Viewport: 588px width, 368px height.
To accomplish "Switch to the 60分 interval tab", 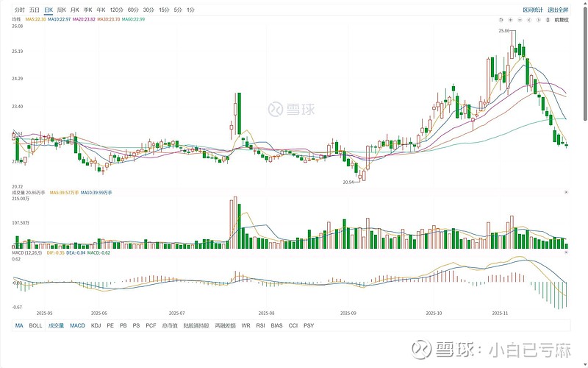I will (x=133, y=10).
